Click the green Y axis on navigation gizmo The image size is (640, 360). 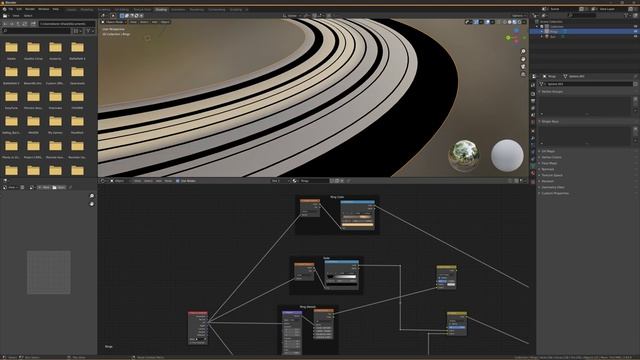click(508, 38)
